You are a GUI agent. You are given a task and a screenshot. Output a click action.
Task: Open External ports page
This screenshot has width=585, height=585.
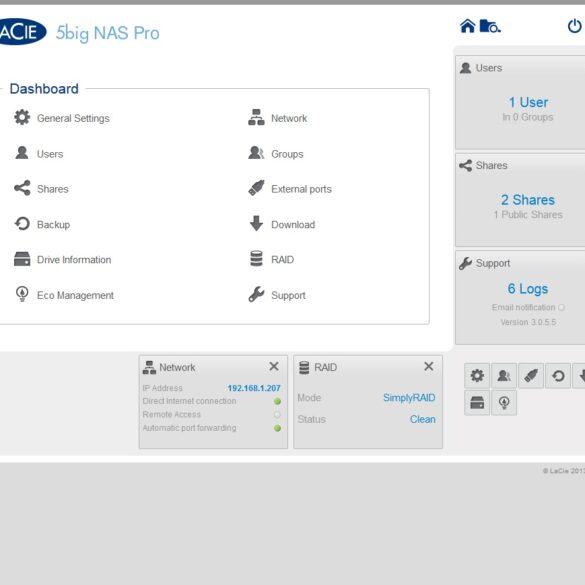click(x=301, y=189)
